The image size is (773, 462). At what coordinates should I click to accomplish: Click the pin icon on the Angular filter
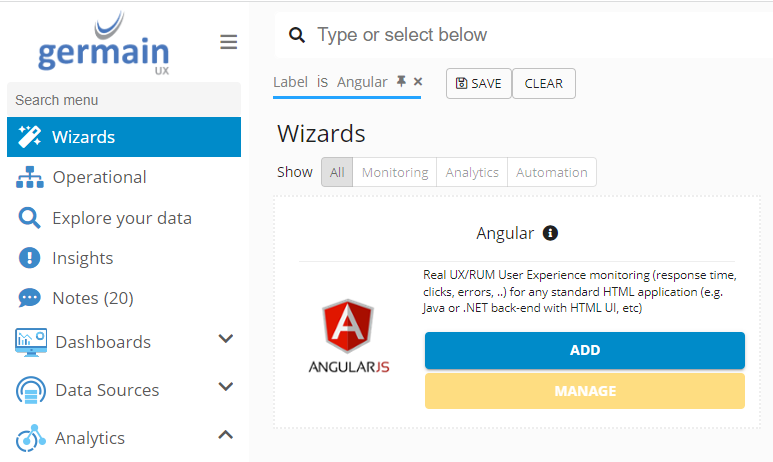click(401, 82)
